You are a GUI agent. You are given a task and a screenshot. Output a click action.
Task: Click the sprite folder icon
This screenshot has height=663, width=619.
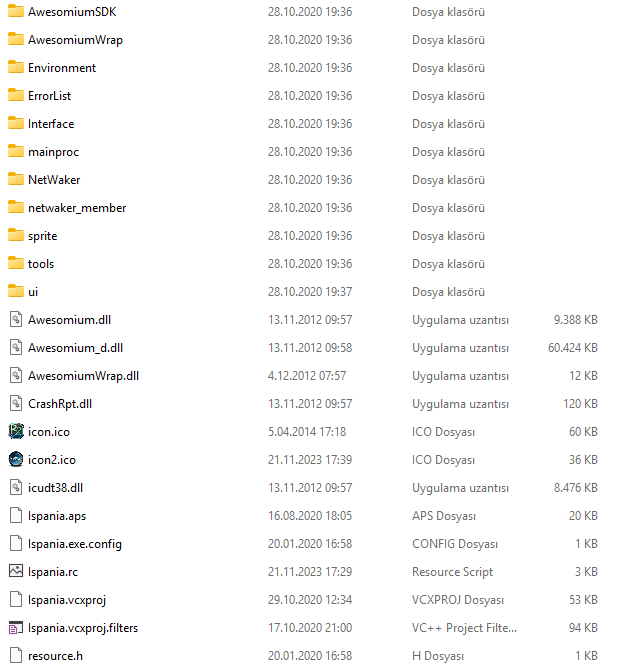click(16, 236)
